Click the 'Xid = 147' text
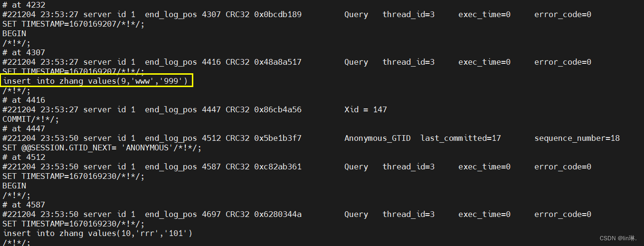 [x=365, y=110]
